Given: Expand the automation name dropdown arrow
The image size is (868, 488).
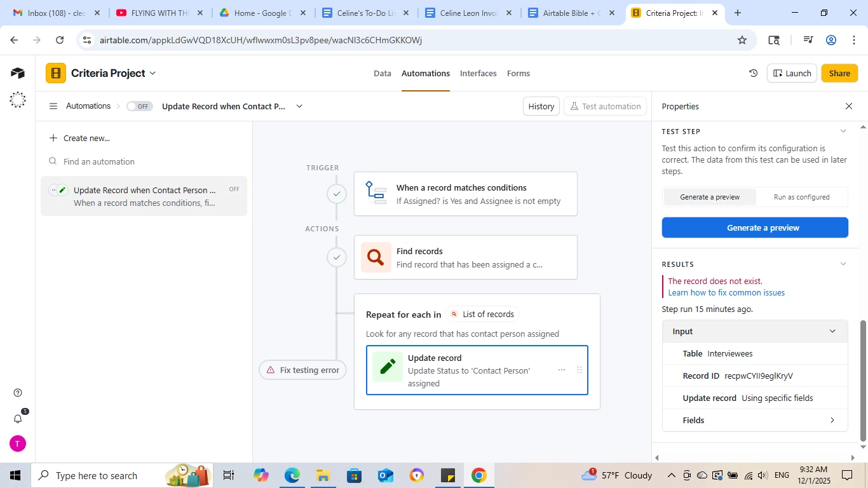Looking at the screenshot, I should [299, 106].
